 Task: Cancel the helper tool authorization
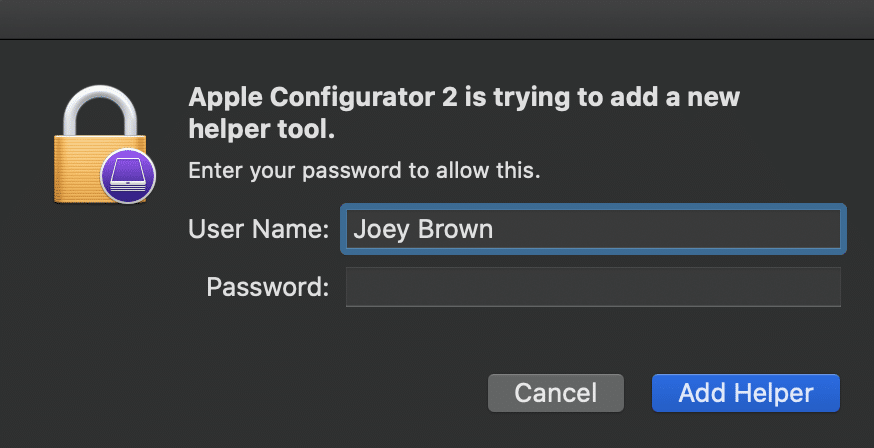pyautogui.click(x=556, y=393)
